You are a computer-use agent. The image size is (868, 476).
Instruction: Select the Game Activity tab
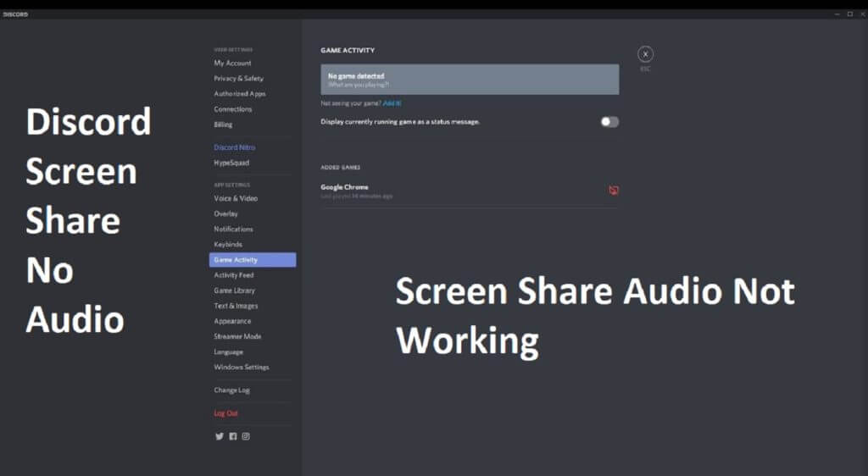click(x=253, y=260)
